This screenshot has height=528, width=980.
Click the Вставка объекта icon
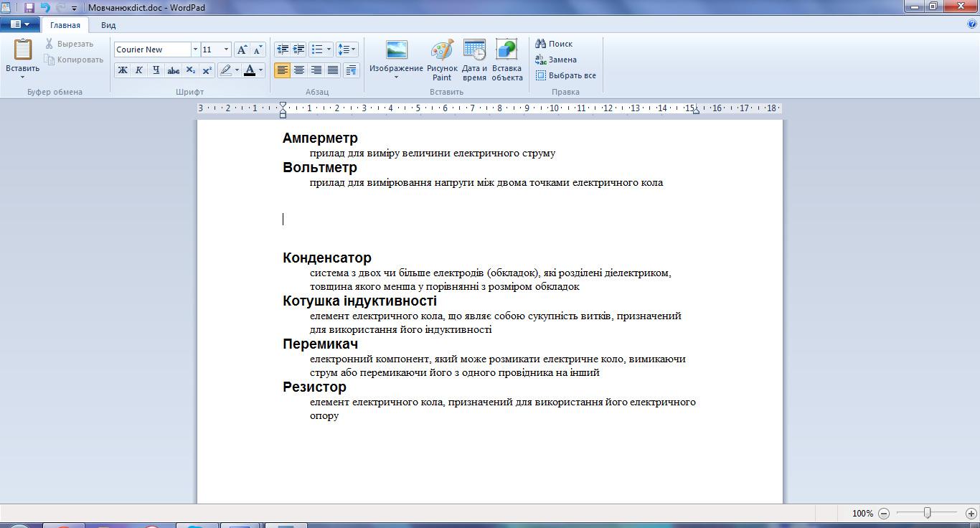507,49
